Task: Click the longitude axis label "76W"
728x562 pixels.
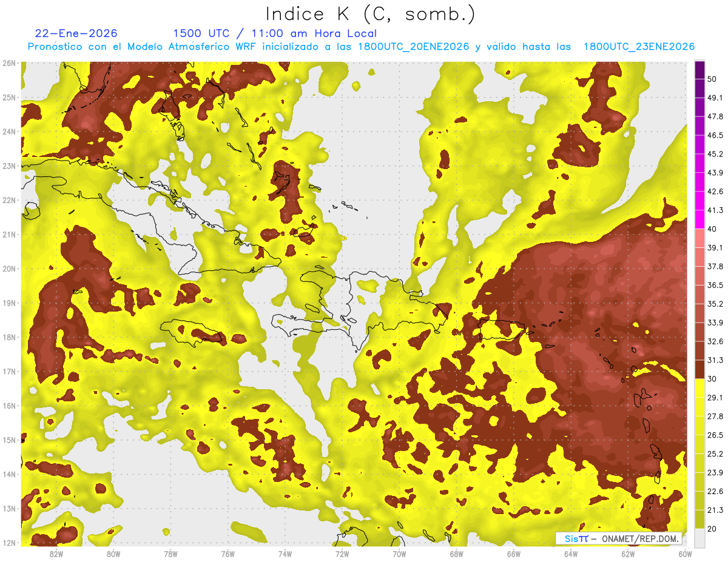Action: pyautogui.click(x=228, y=554)
